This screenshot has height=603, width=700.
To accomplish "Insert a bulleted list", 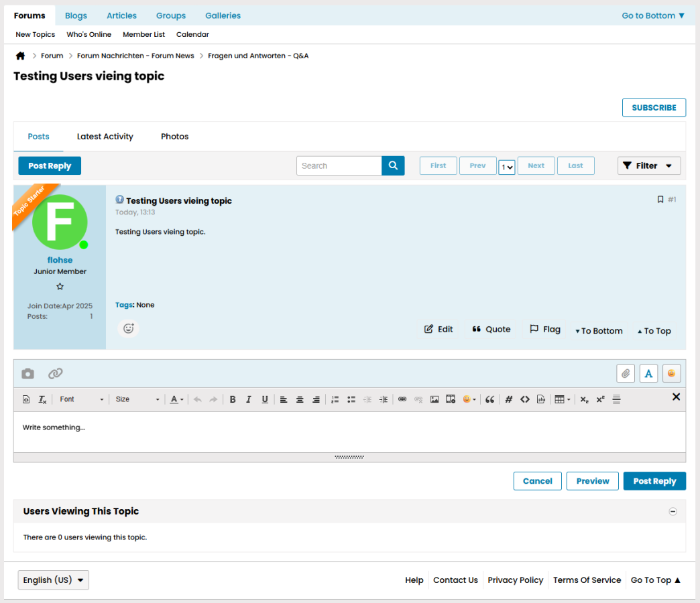I will click(x=351, y=399).
